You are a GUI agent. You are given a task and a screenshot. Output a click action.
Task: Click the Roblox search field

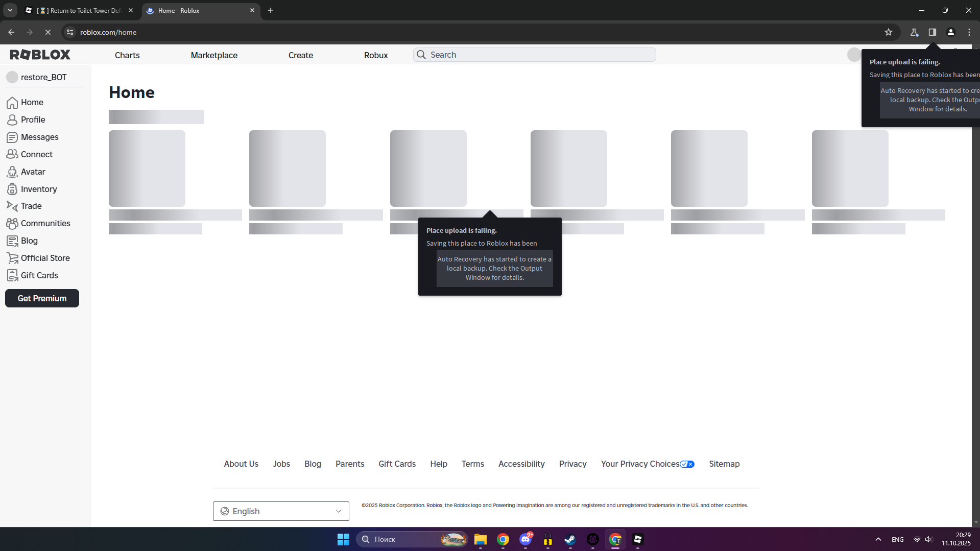point(535,55)
